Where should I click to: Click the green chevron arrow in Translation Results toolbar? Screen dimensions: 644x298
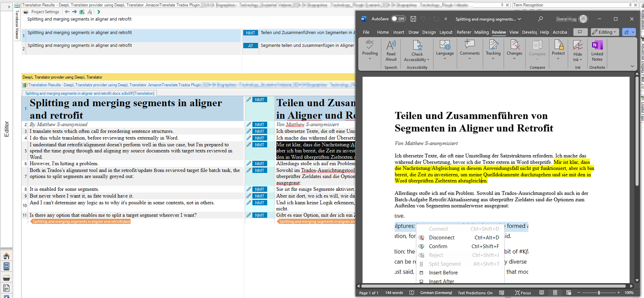tap(99, 12)
